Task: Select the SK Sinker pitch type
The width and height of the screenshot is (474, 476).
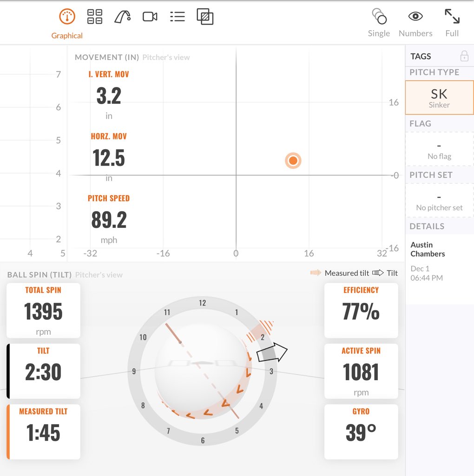Action: pos(439,98)
